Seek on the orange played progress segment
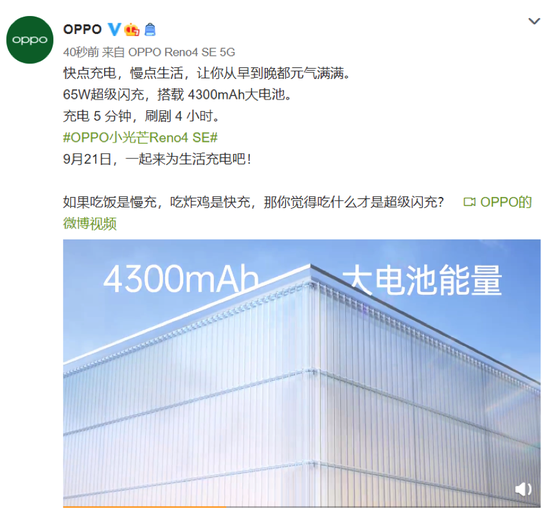This screenshot has width=550, height=511. (145, 507)
